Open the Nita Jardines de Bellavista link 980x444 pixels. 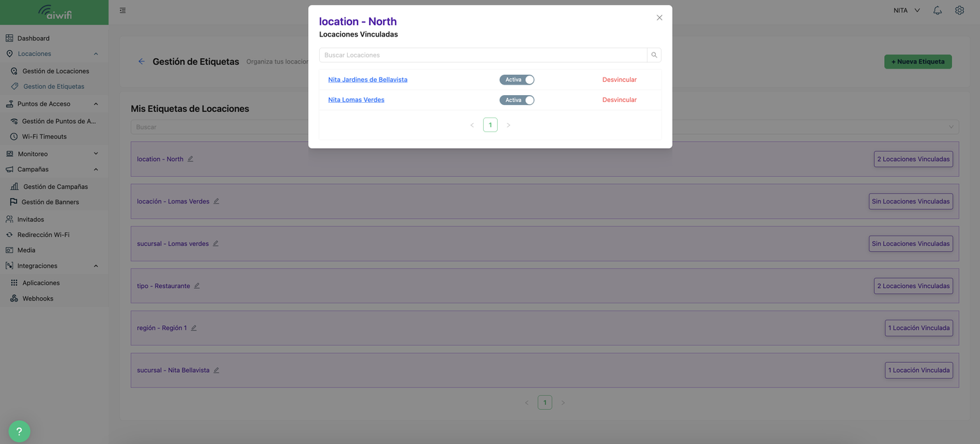click(367, 80)
